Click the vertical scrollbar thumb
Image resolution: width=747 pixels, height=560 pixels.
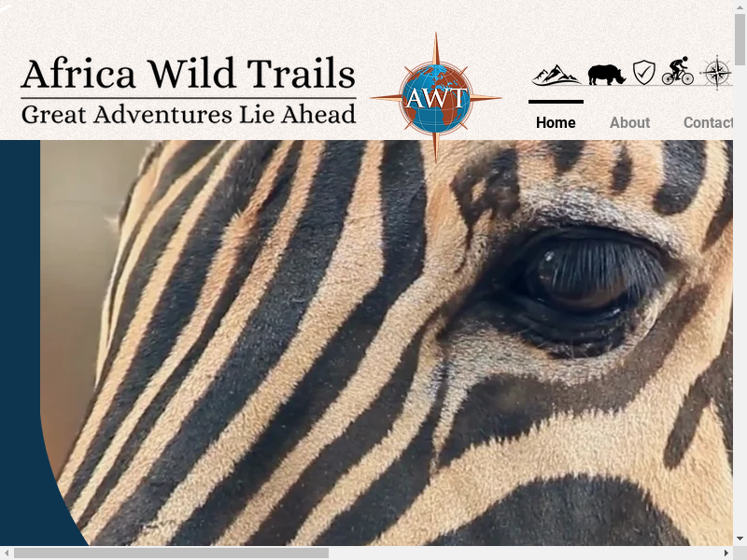point(740,39)
